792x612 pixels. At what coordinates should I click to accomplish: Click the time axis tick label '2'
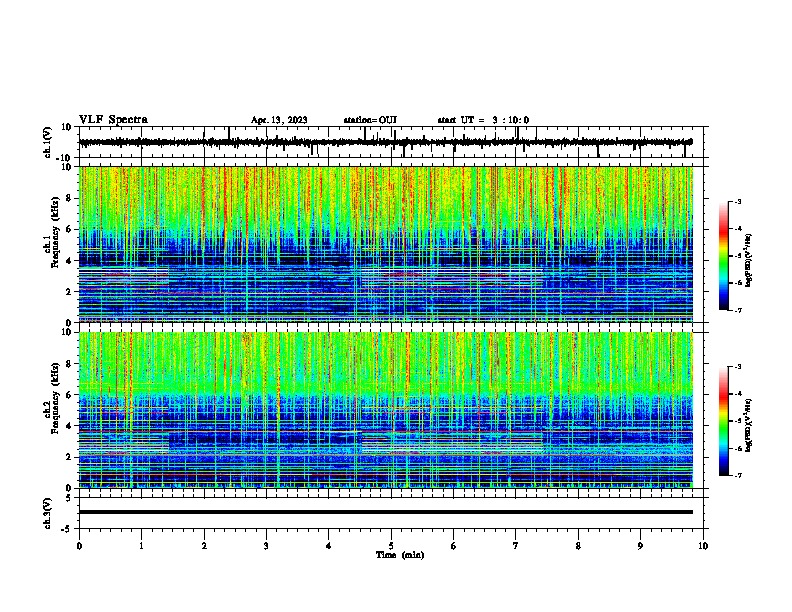pyautogui.click(x=204, y=546)
